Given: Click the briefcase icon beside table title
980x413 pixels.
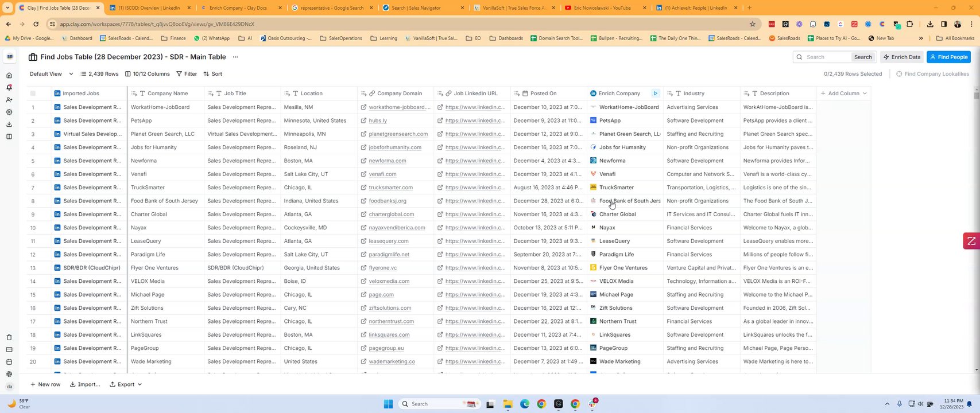Looking at the screenshot, I should (x=33, y=57).
